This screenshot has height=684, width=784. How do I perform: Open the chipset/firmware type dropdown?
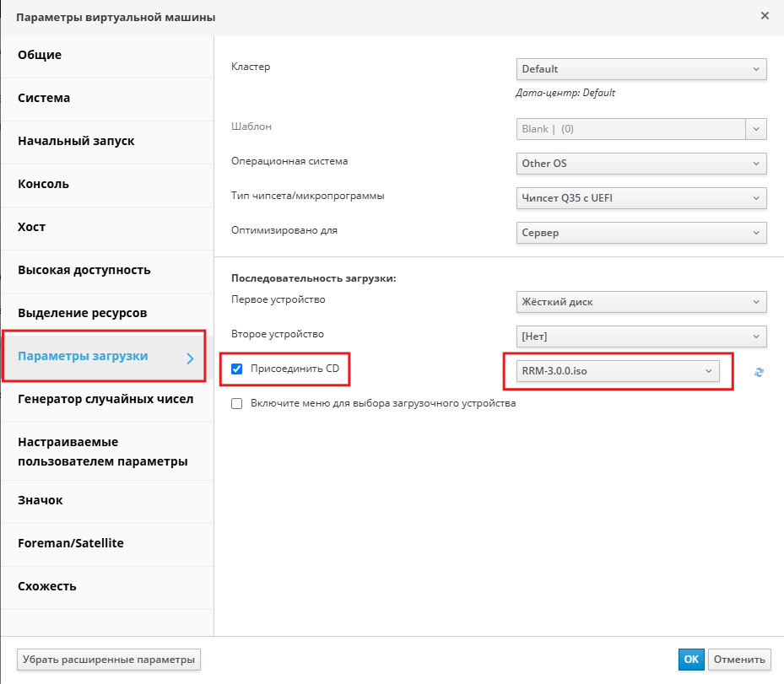point(641,199)
